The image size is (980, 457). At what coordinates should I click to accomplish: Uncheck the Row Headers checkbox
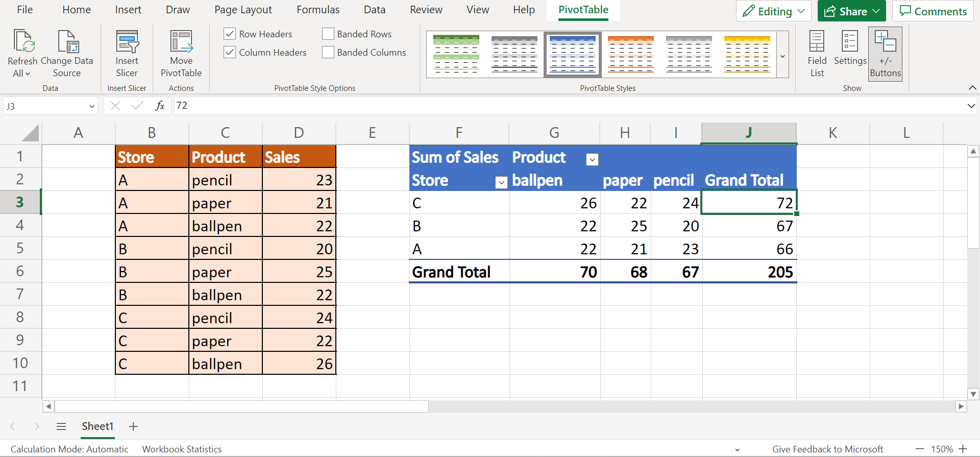click(230, 34)
